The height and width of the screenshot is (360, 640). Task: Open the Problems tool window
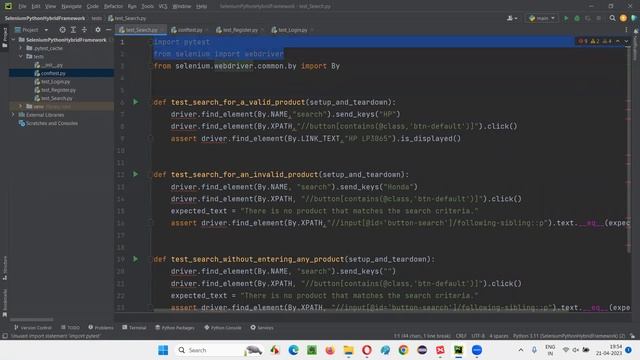coord(101,327)
